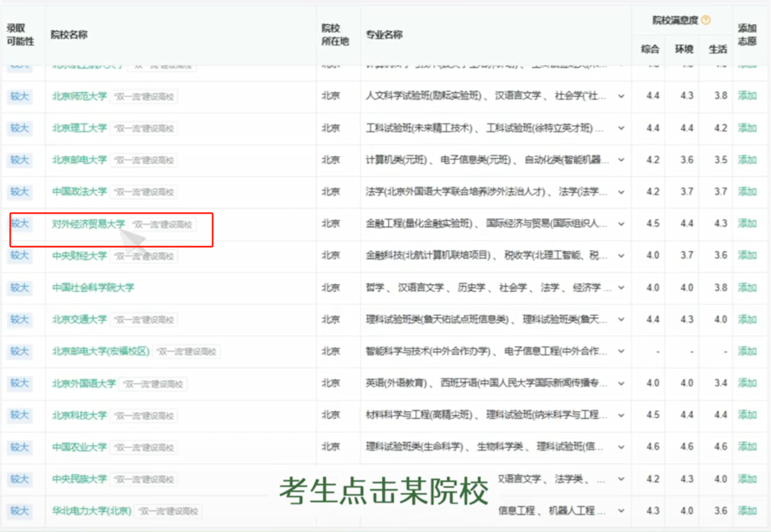Click majors text starting 金融工程(量化金融实验班)
Image resolution: width=771 pixels, height=532 pixels.
click(486, 224)
